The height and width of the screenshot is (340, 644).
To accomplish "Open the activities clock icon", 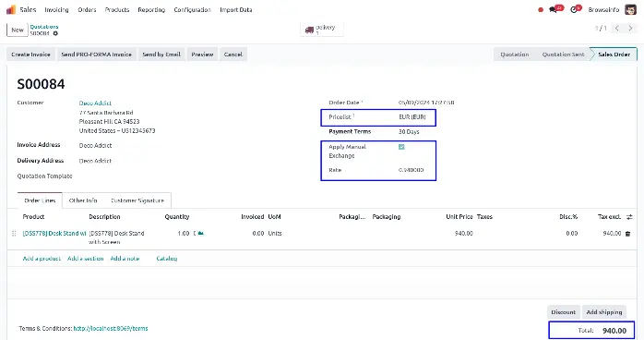I will point(574,9).
